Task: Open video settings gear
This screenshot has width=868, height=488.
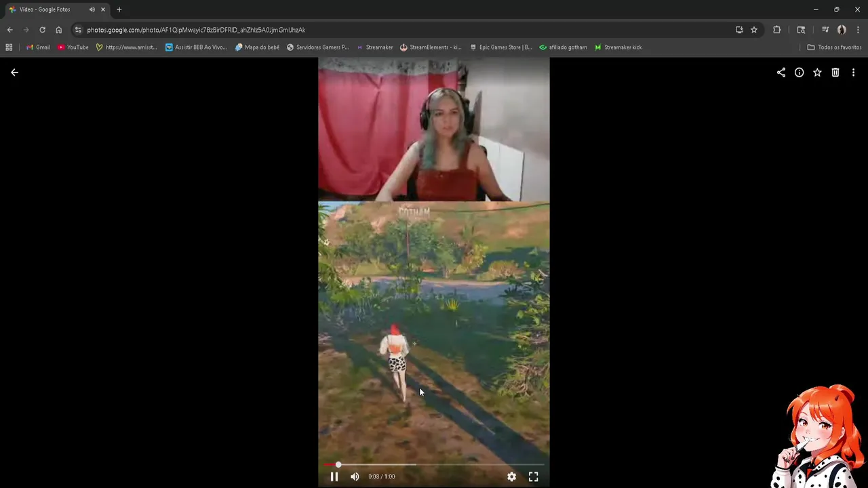Action: 512,476
